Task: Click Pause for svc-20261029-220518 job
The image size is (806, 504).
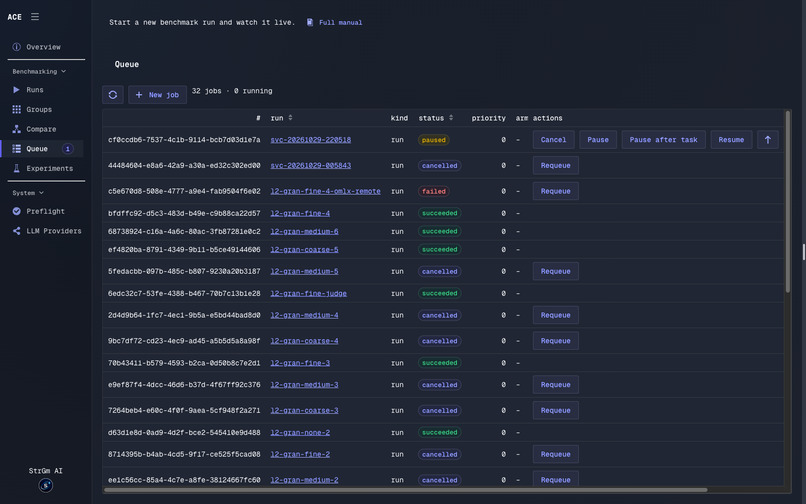Action: (598, 139)
